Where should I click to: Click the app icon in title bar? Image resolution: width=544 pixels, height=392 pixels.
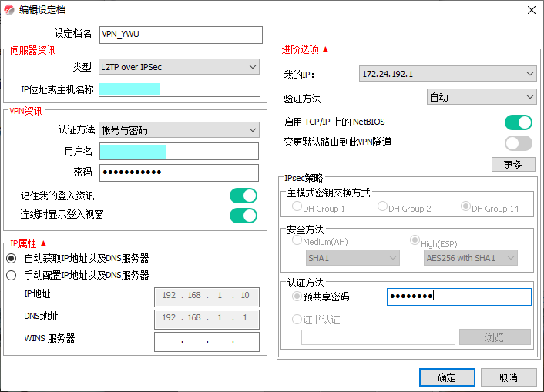(10, 10)
